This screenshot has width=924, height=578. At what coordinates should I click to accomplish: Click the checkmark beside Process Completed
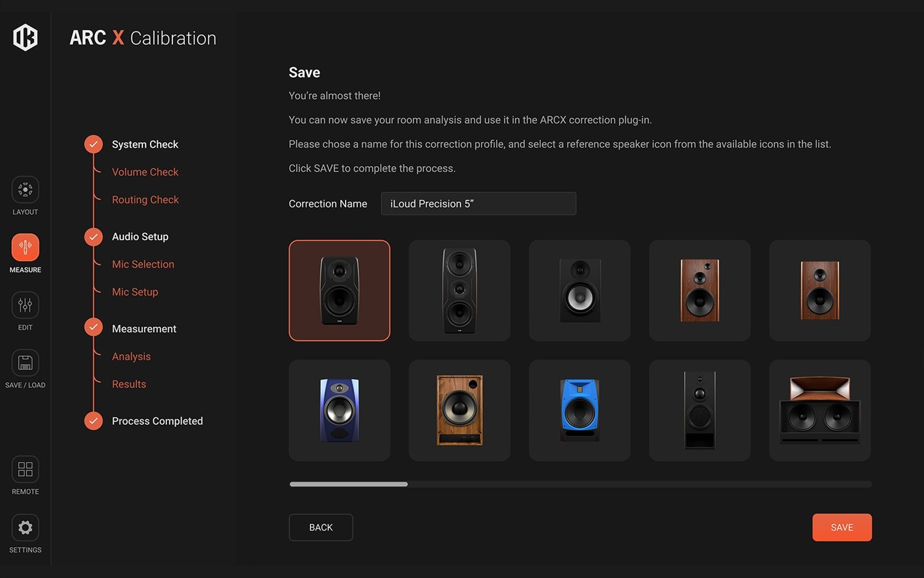pos(93,421)
